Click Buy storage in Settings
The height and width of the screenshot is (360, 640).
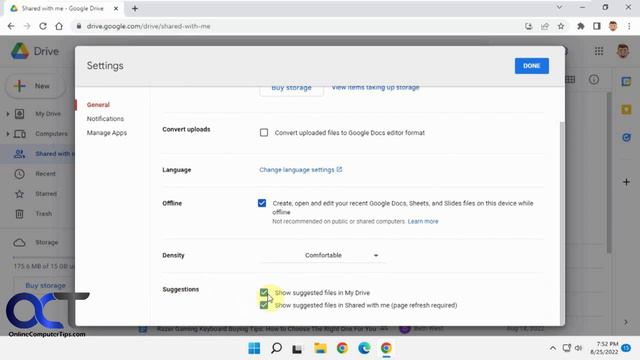pyautogui.click(x=291, y=90)
